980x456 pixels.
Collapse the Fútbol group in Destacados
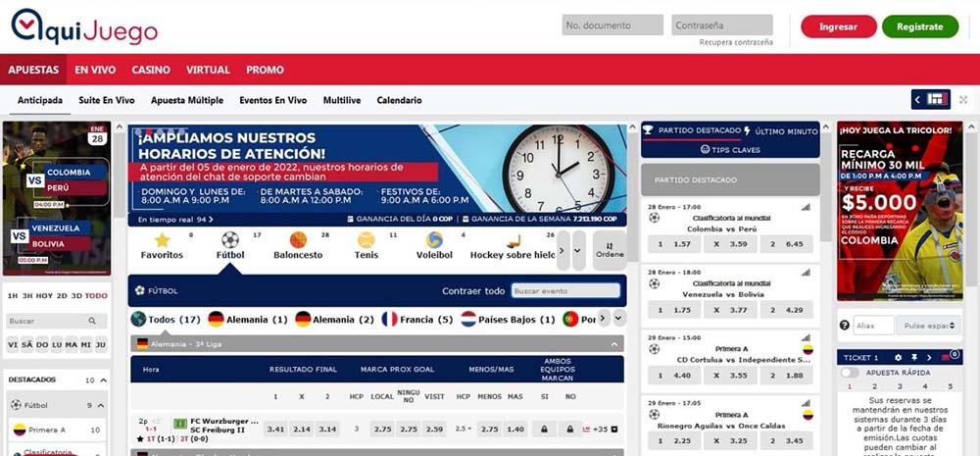click(99, 405)
